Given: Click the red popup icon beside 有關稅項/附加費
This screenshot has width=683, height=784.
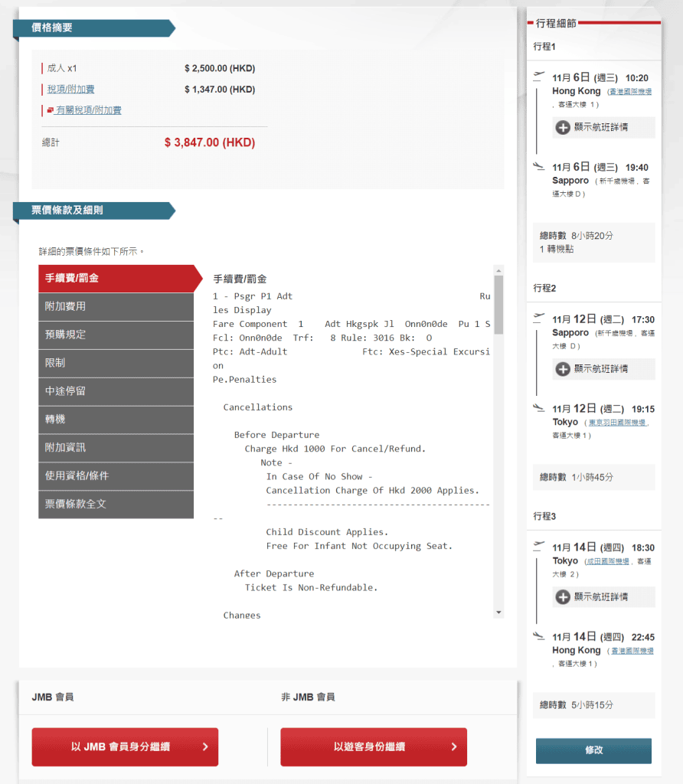Looking at the screenshot, I should coord(50,110).
